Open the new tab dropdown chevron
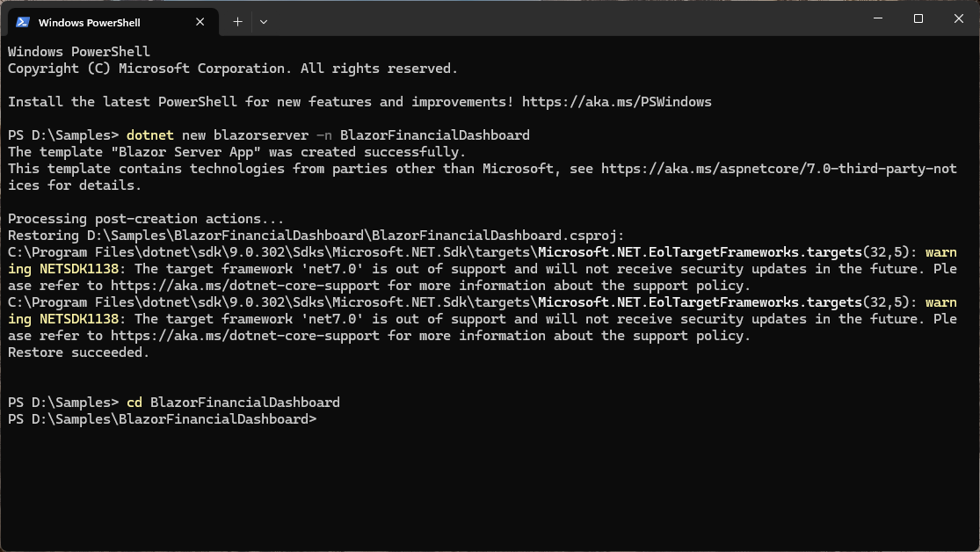Screen dimensions: 980x552 (x=263, y=18)
